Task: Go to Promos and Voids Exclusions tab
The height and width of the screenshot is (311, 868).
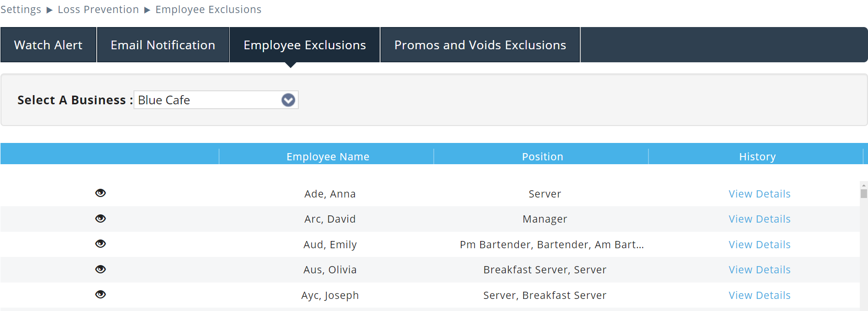Action: point(480,45)
